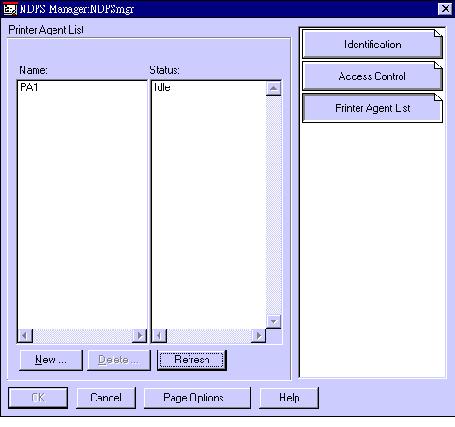Click the Status list scroll-down arrow
455x427 pixels.
pyautogui.click(x=274, y=322)
